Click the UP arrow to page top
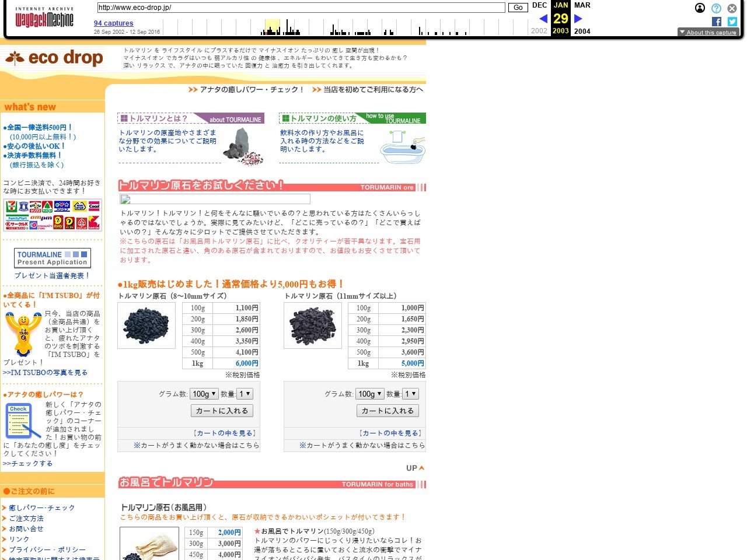 click(x=415, y=468)
